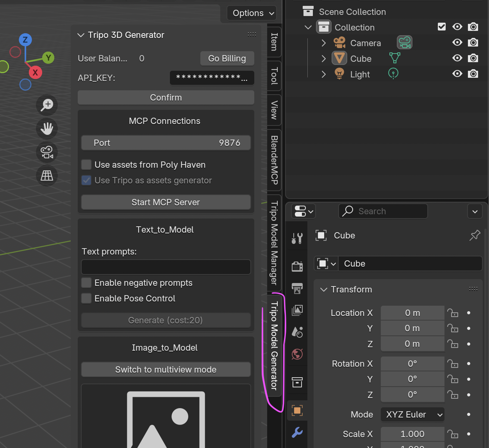The image size is (489, 448).
Task: Toggle Collection exclude checkbox in outliner
Action: tap(442, 27)
